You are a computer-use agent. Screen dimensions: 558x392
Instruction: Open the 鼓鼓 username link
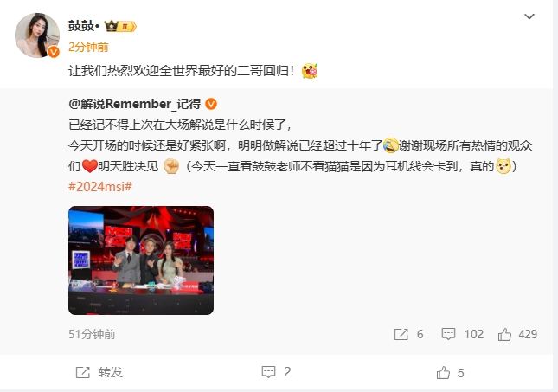(81, 26)
